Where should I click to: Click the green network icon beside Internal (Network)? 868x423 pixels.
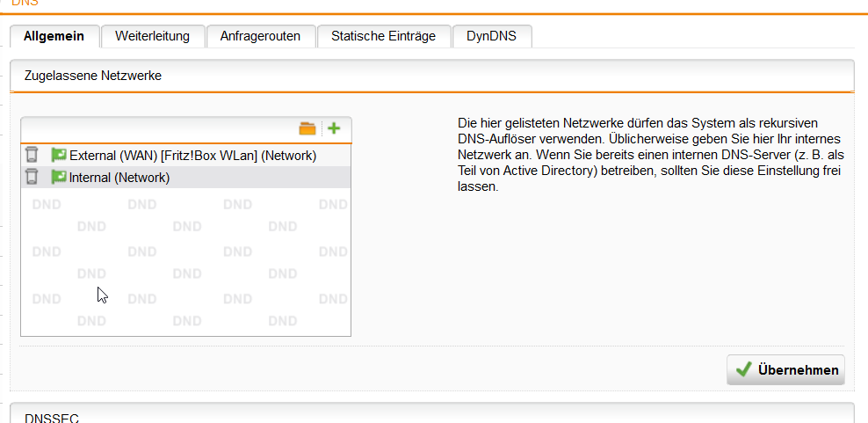point(59,177)
